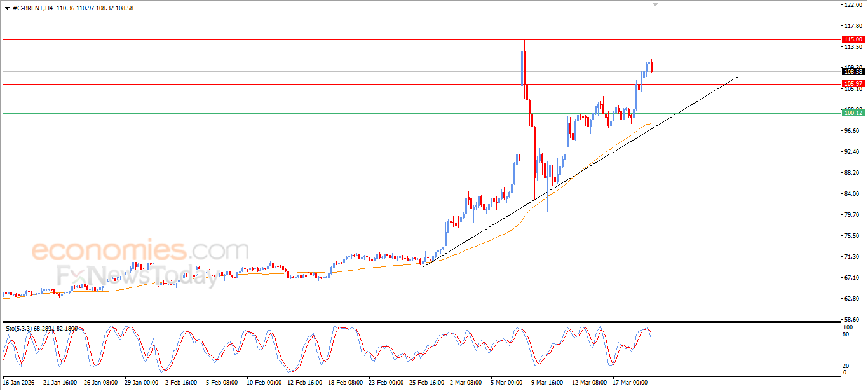Click the latest red candle near 108.58
The height and width of the screenshot is (391, 868).
[651, 66]
